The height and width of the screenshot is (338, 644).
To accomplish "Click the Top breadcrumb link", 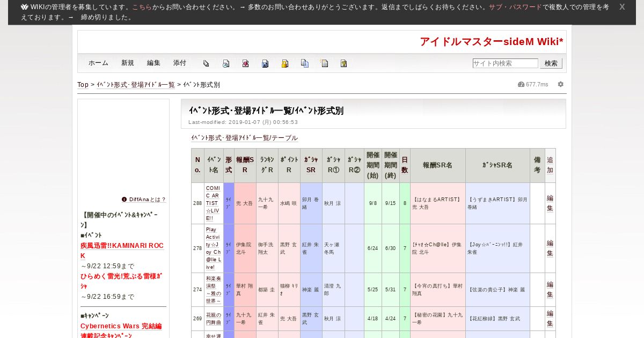I will [x=83, y=85].
